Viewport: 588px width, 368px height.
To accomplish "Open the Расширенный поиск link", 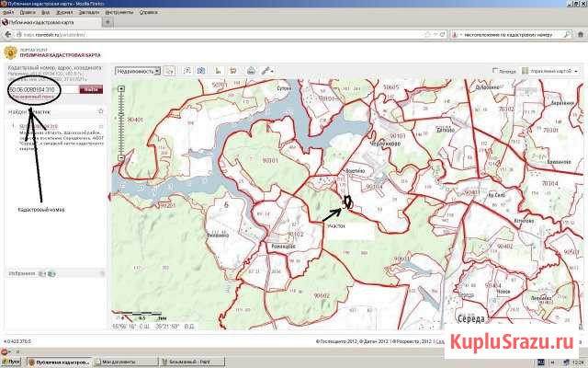I will [x=31, y=97].
